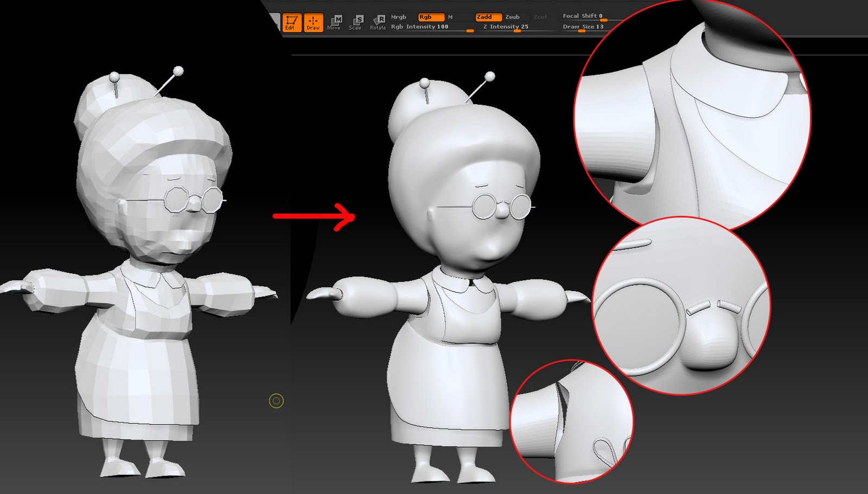Toggle Edit mode button
This screenshot has height=494, width=868.
pos(291,22)
